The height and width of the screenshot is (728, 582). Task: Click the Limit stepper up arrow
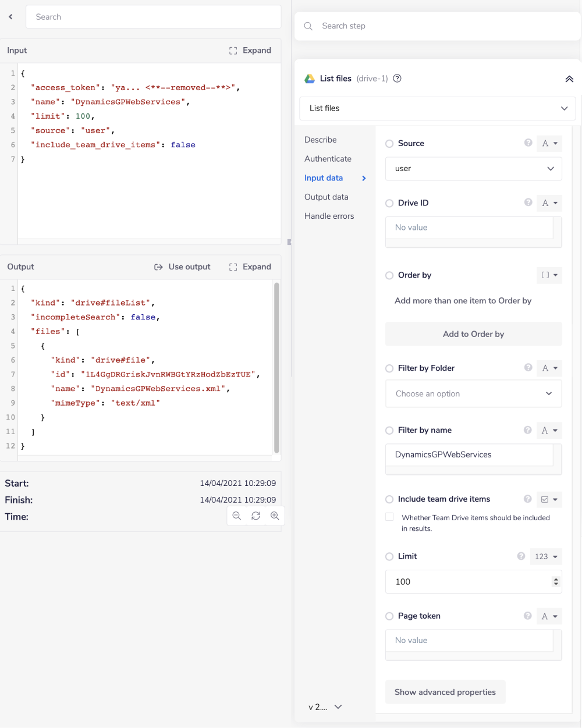[557, 578]
